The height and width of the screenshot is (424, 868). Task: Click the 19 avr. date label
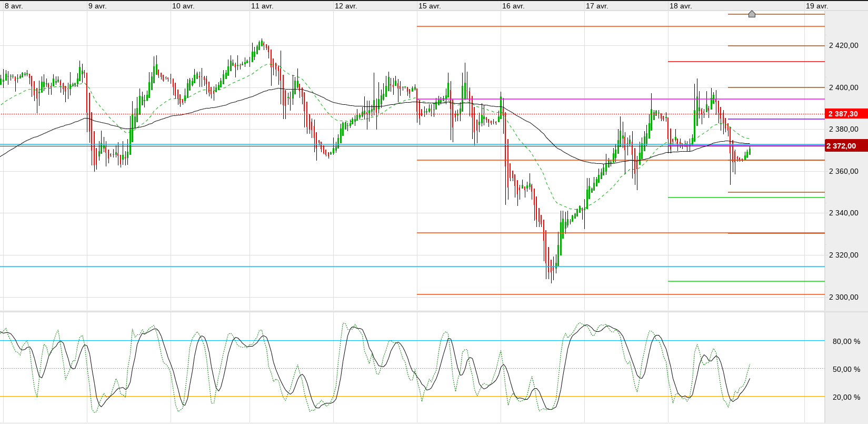tap(817, 6)
